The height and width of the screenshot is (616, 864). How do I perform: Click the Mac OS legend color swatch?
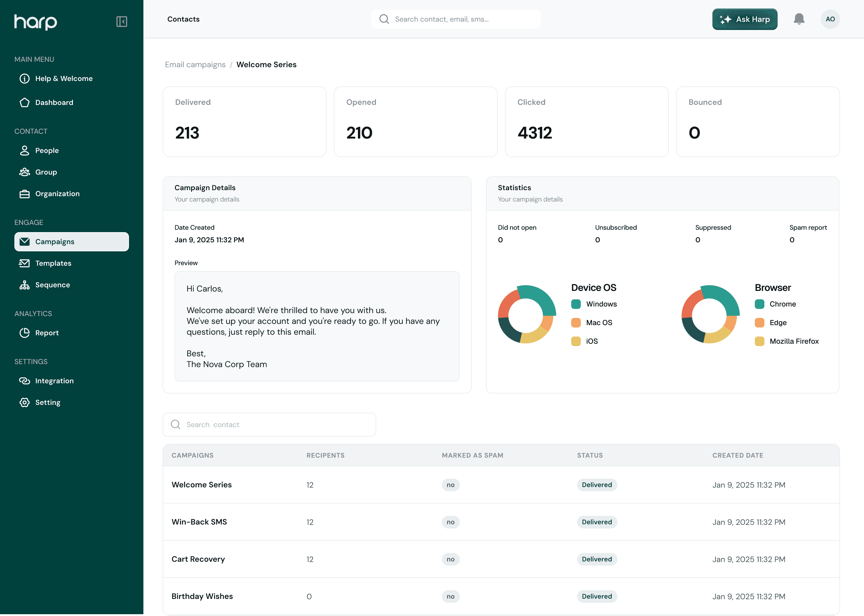576,322
